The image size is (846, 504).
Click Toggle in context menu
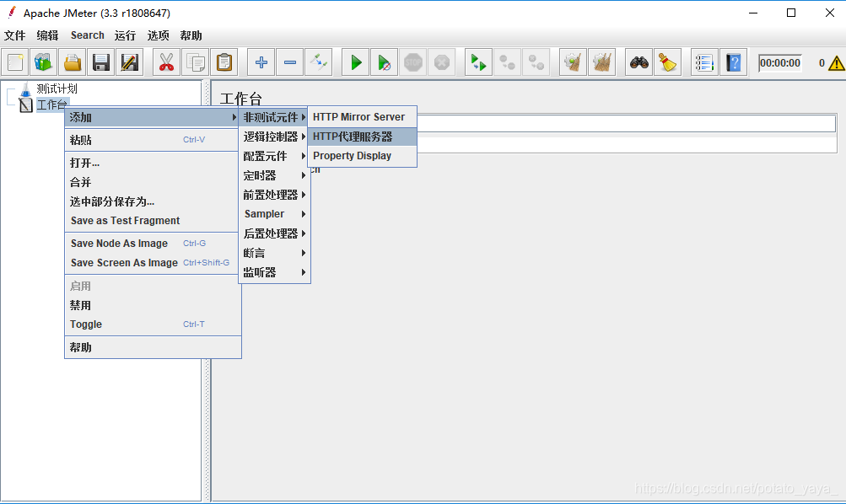[x=152, y=324]
